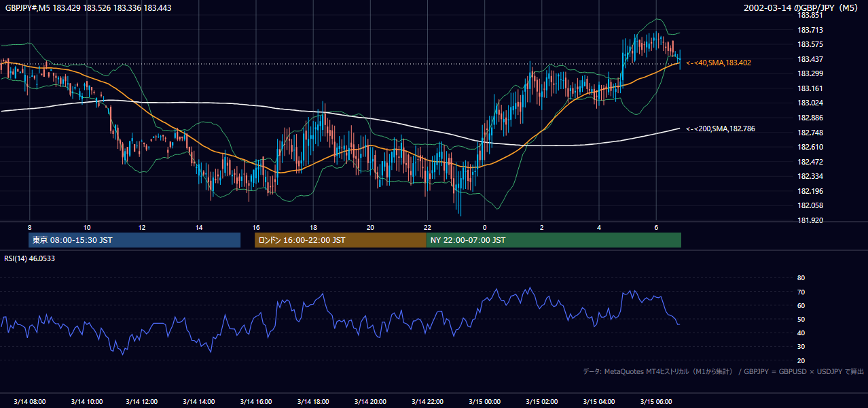Click hour label 0 under the price chart
Screen dimensions: 868x408
pyautogui.click(x=484, y=227)
